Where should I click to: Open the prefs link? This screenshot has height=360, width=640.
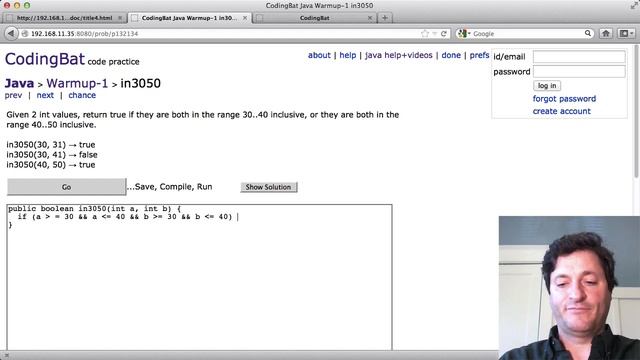point(479,55)
